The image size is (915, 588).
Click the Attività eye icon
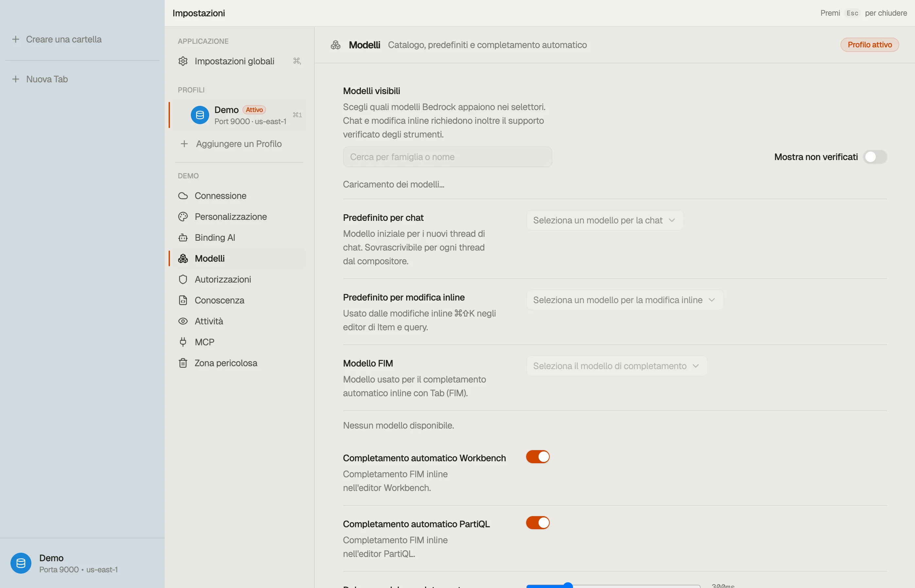(x=183, y=321)
